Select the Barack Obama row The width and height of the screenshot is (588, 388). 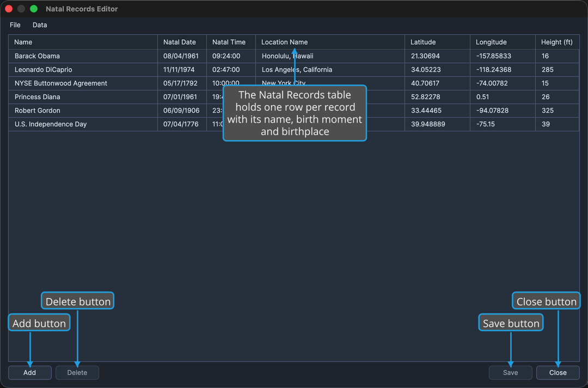tap(294, 56)
